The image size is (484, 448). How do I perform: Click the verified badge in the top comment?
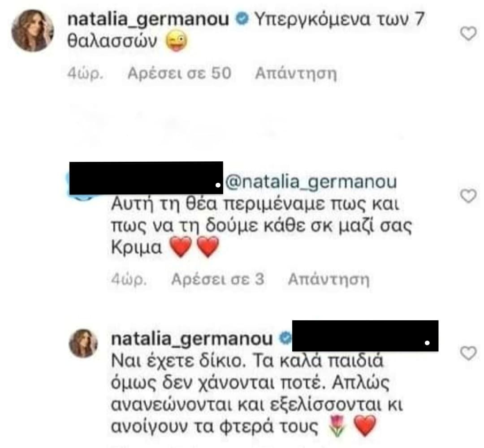(242, 19)
